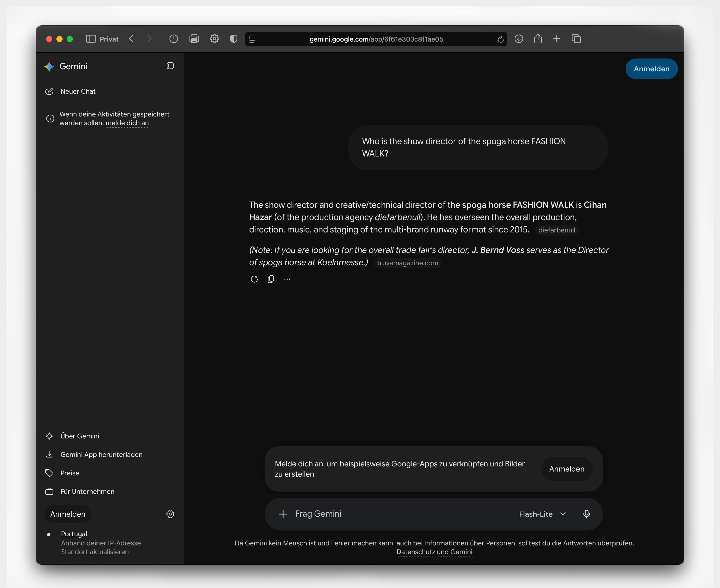Open Datenschutz und Gemini link
The width and height of the screenshot is (720, 588).
[434, 552]
